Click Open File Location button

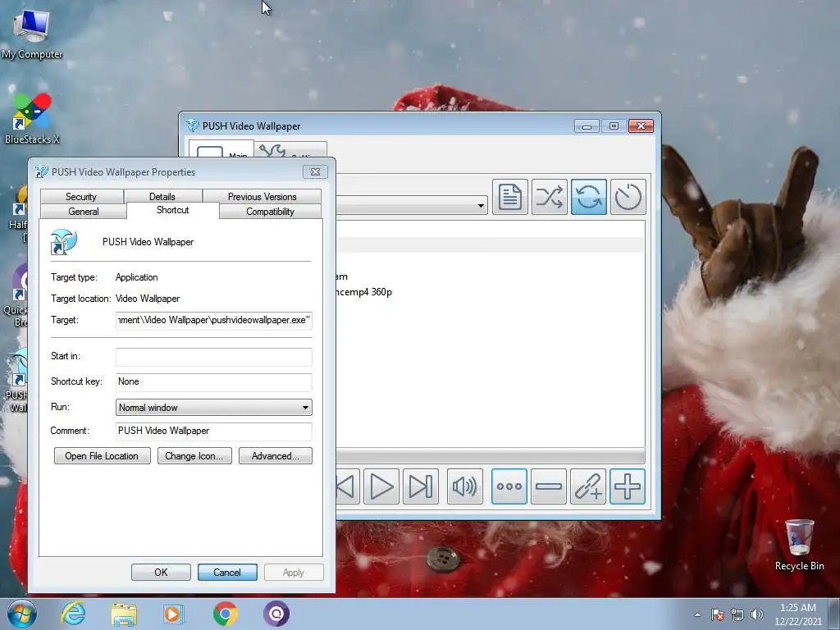tap(102, 456)
